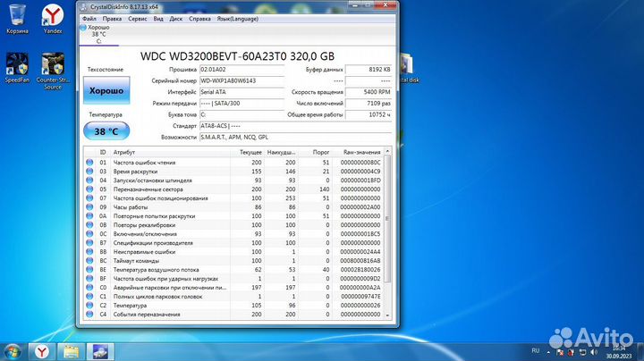Click status circle for События переназначения

(x=89, y=315)
